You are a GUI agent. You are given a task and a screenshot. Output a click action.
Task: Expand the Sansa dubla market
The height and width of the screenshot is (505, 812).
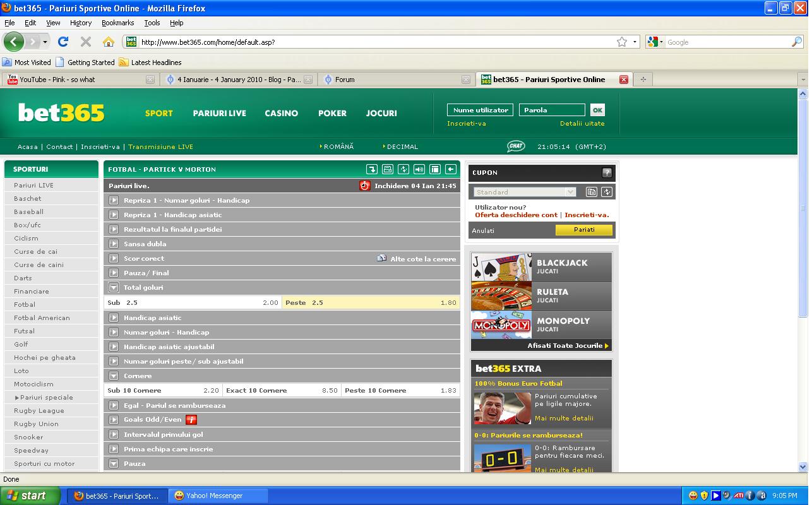(x=114, y=244)
